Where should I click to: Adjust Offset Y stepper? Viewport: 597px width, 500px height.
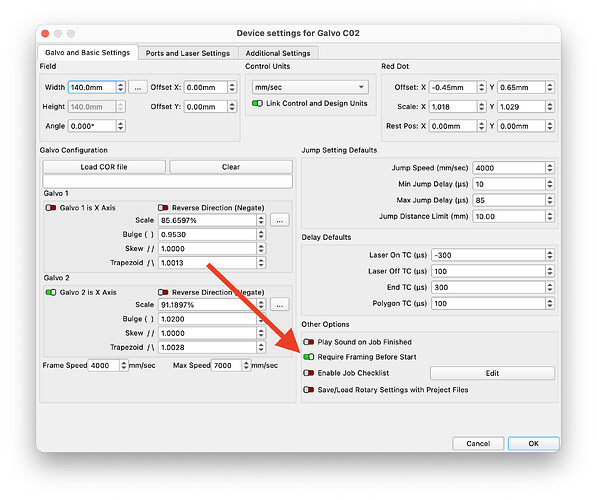(x=232, y=107)
